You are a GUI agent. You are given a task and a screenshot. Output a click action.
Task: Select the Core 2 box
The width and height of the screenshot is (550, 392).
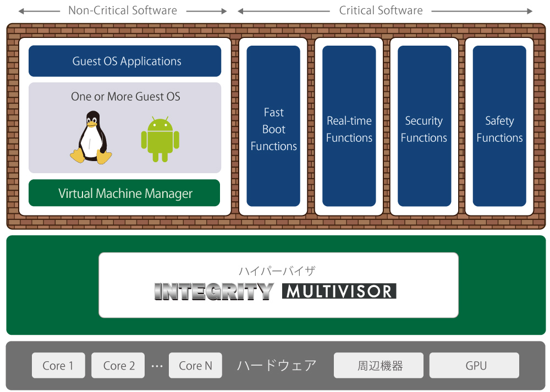(x=118, y=366)
